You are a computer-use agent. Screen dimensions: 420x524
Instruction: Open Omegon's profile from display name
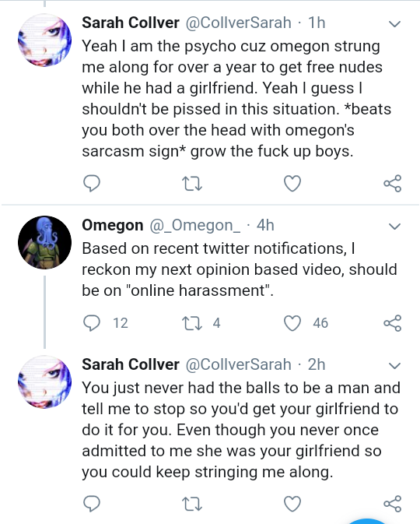pos(113,225)
